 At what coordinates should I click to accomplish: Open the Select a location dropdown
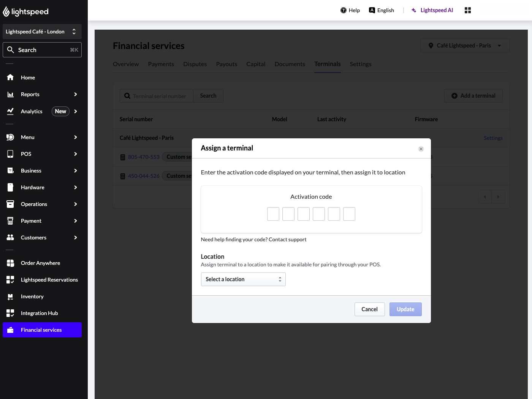pyautogui.click(x=243, y=279)
